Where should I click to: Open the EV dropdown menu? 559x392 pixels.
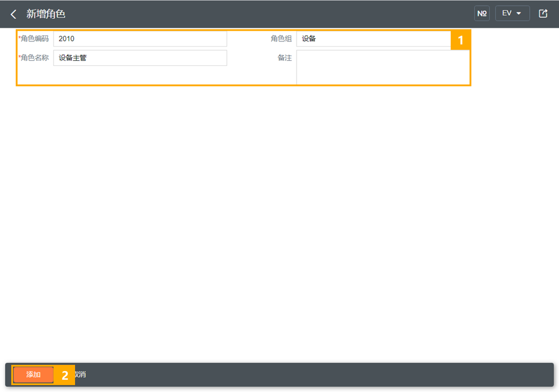(512, 14)
